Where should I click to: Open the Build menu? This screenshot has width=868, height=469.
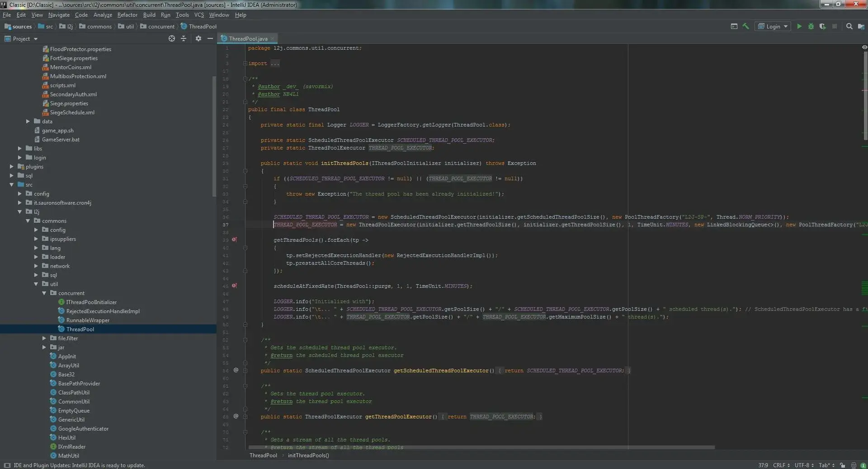(x=149, y=15)
